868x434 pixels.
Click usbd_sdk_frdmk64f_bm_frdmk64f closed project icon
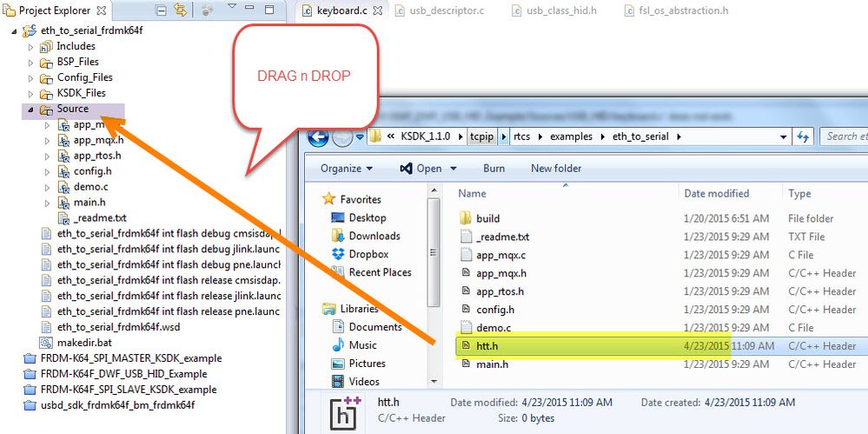(x=30, y=405)
